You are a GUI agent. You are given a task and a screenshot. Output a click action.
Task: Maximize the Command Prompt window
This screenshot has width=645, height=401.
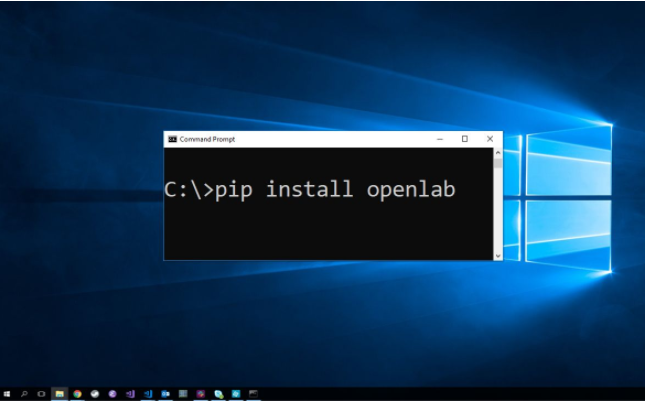(x=465, y=139)
